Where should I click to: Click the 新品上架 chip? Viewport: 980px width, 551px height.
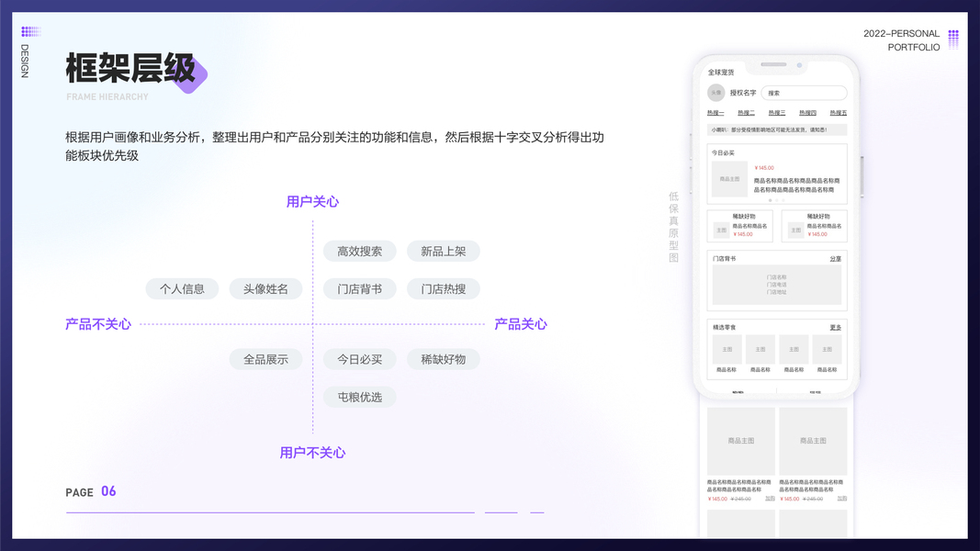tap(443, 251)
